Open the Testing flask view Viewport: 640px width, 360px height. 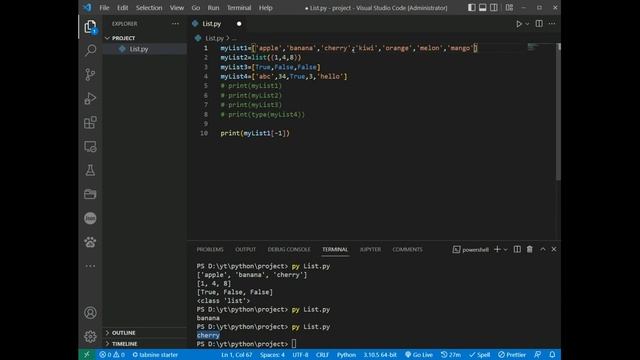click(x=90, y=170)
